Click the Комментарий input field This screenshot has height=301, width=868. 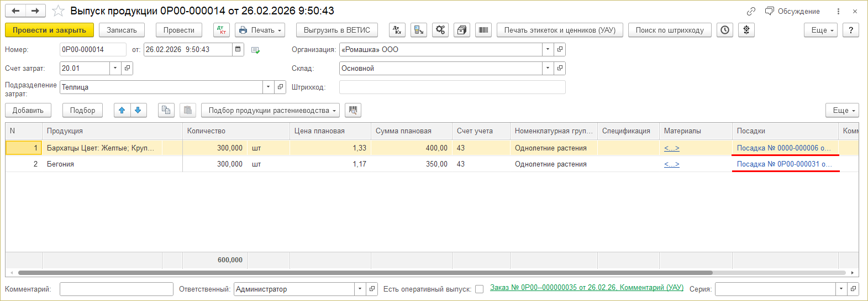(117, 289)
